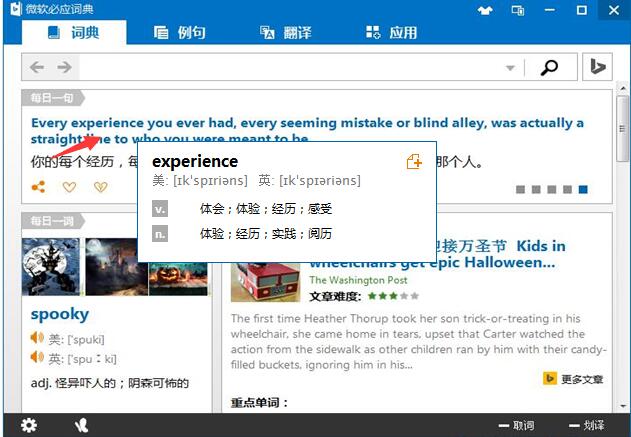Toggle the 取词 word capture option
The height and width of the screenshot is (437, 631).
click(x=516, y=426)
